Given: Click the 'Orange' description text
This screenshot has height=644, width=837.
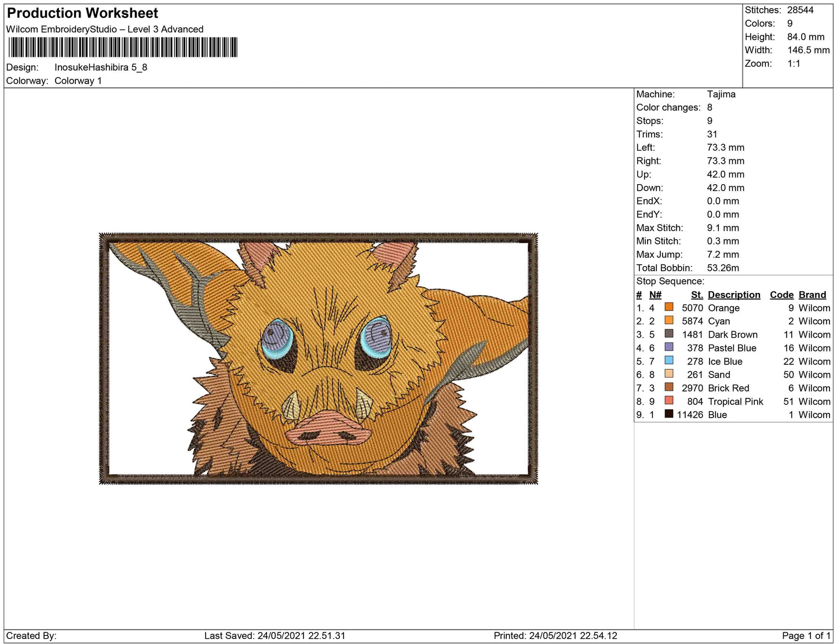Looking at the screenshot, I should pyautogui.click(x=723, y=308).
